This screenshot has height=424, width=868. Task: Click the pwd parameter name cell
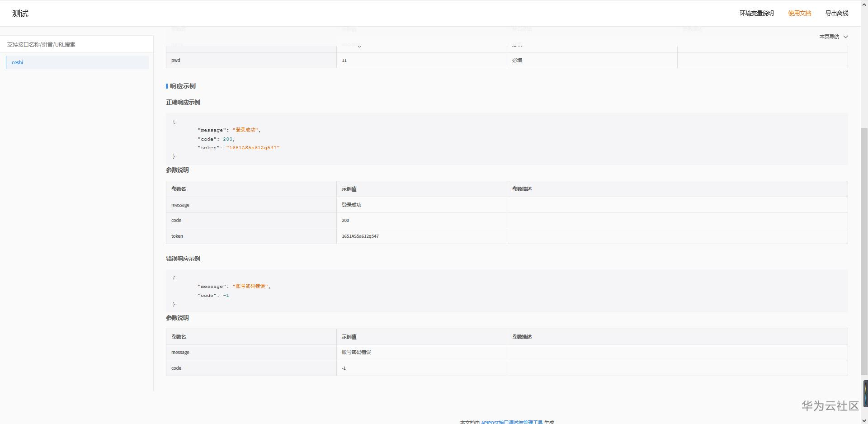pyautogui.click(x=251, y=60)
